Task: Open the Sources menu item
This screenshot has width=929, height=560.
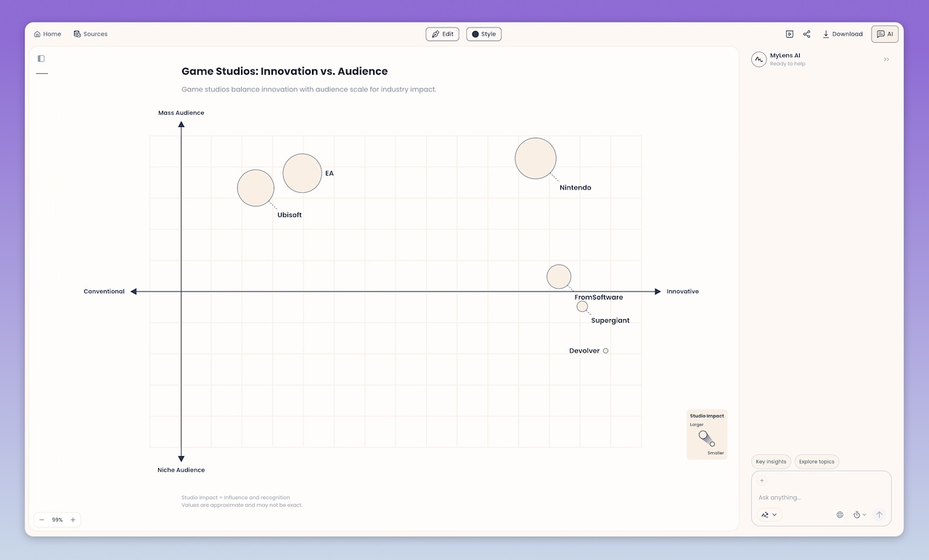Action: point(91,34)
